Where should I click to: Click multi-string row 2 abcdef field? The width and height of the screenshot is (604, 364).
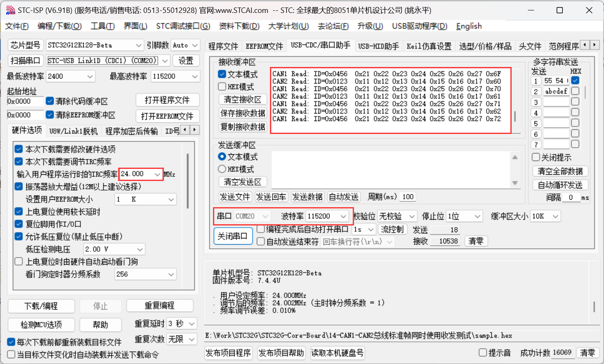click(x=556, y=91)
